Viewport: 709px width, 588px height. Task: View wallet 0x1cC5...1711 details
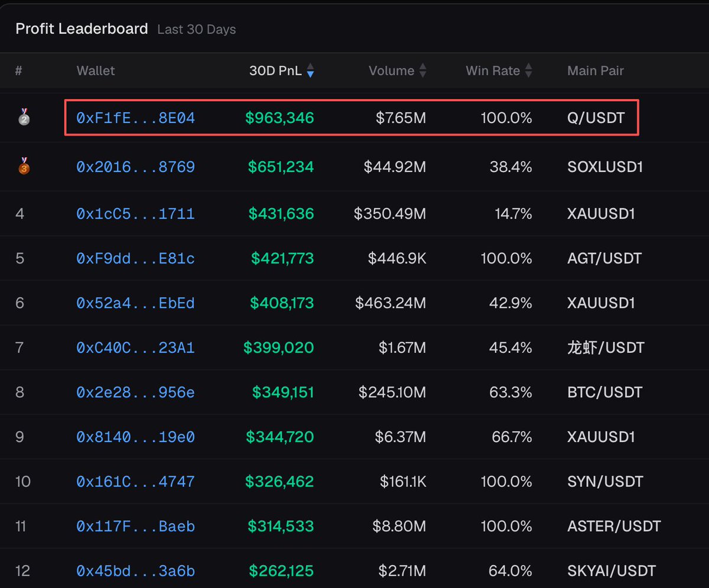pos(135,213)
